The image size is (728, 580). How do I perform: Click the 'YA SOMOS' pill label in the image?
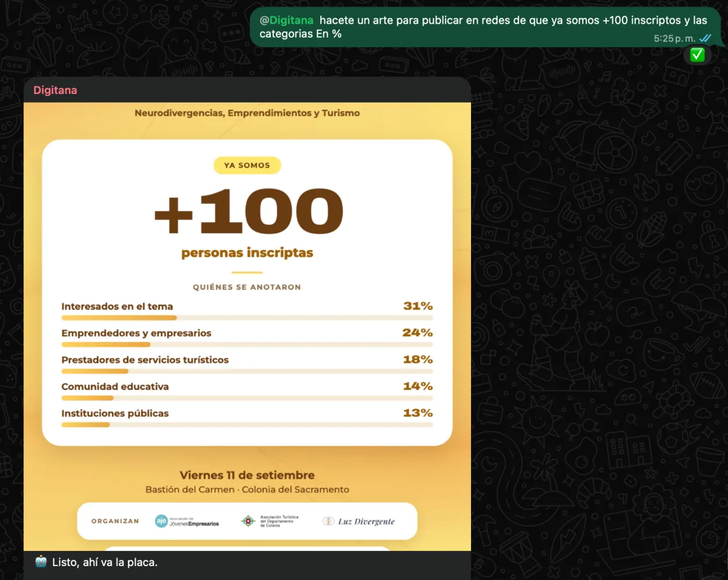point(247,165)
